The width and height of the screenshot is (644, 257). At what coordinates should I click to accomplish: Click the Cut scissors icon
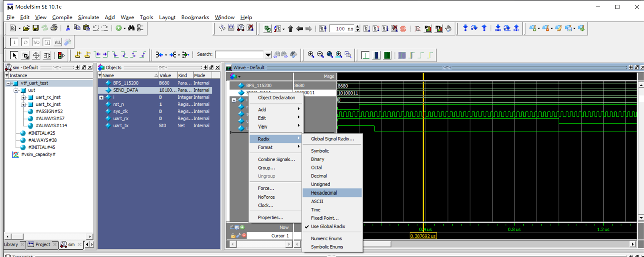(x=68, y=28)
